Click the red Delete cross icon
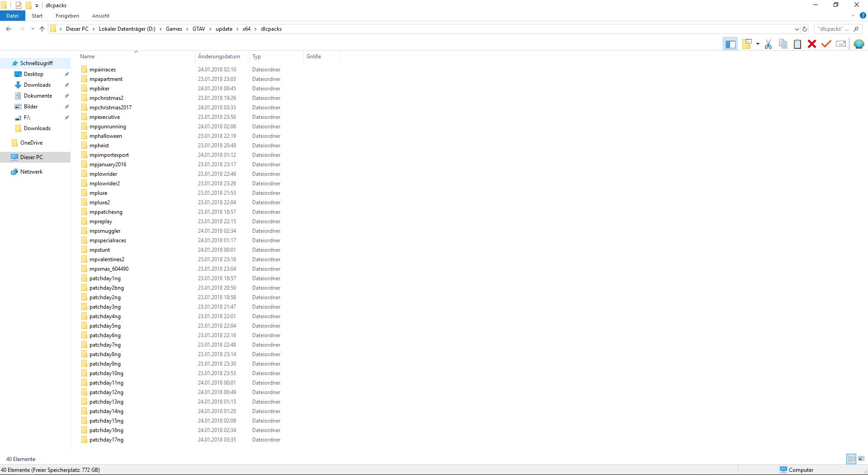This screenshot has width=868, height=475. tap(812, 44)
